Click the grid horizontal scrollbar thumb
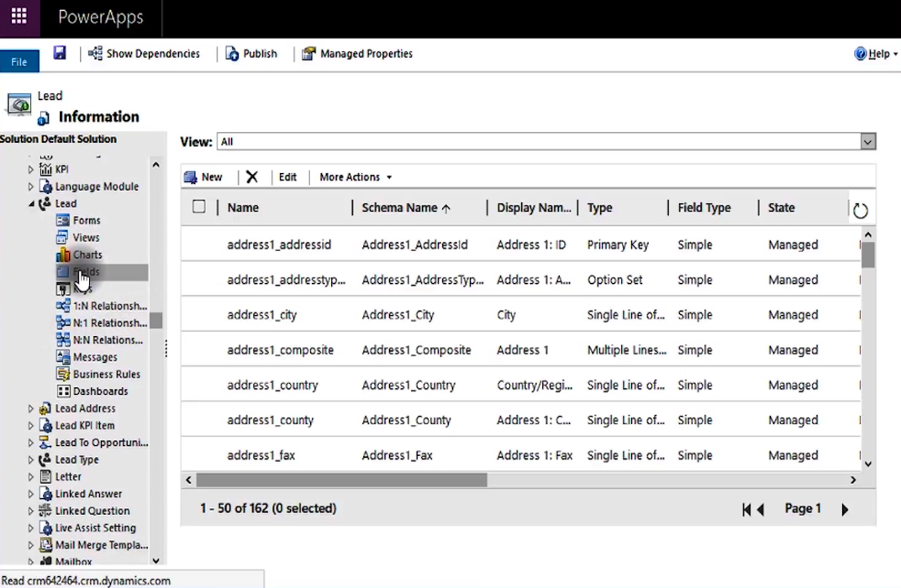 [341, 480]
